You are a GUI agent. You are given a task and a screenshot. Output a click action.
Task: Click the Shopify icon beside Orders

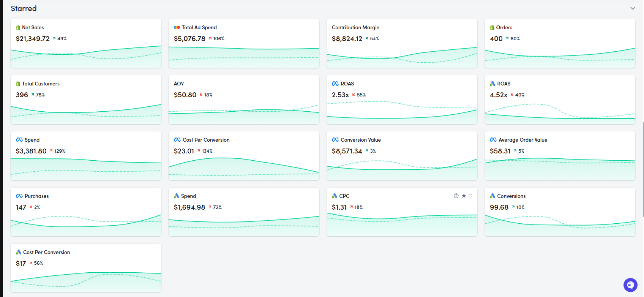(492, 28)
